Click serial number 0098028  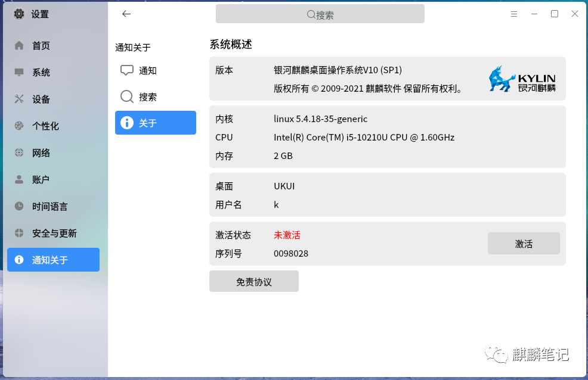tap(291, 254)
